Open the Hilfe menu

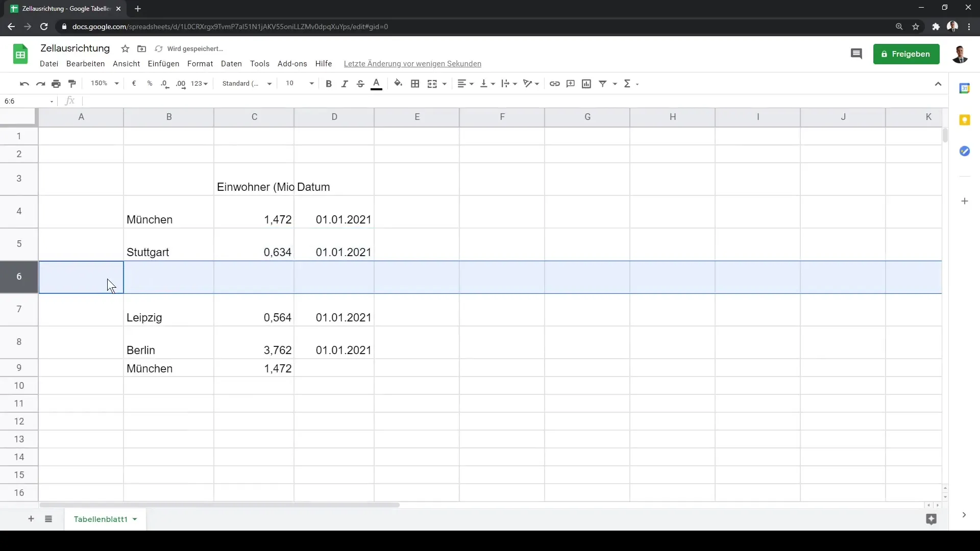pos(324,64)
